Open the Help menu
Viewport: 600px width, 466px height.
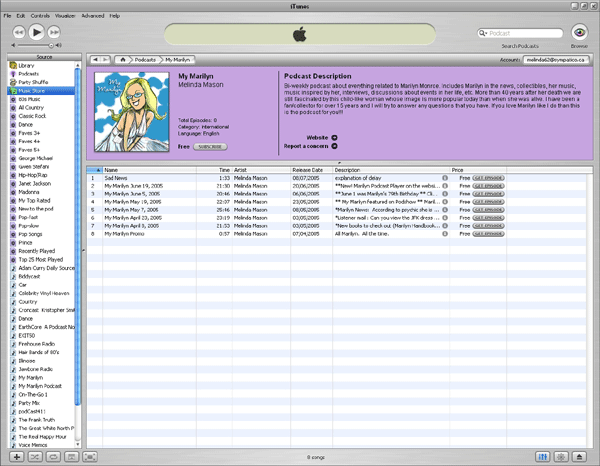[x=114, y=16]
